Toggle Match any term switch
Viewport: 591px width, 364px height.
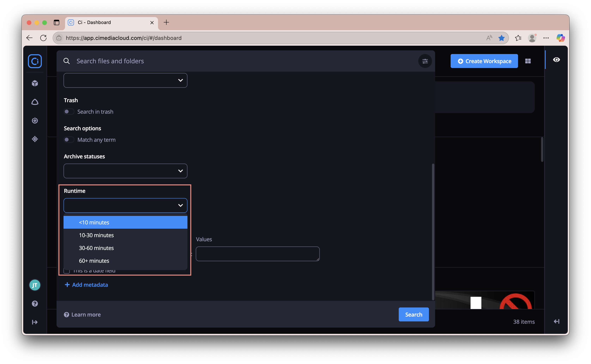(69, 140)
